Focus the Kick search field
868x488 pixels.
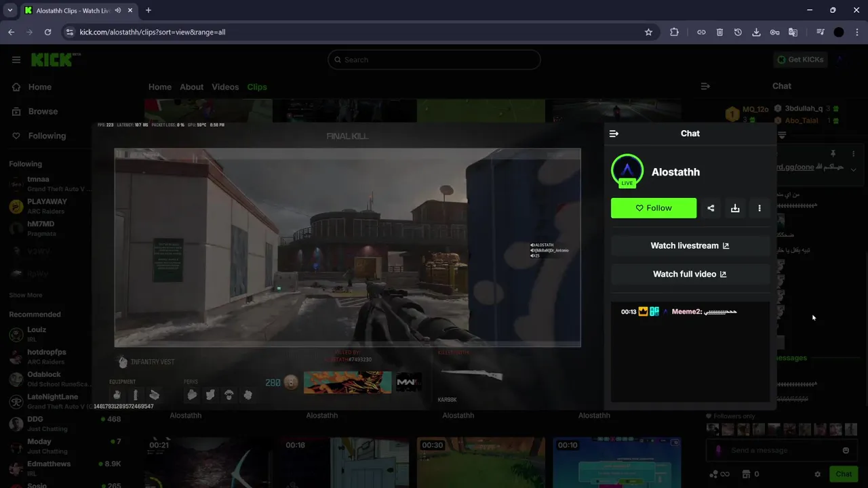(x=434, y=60)
